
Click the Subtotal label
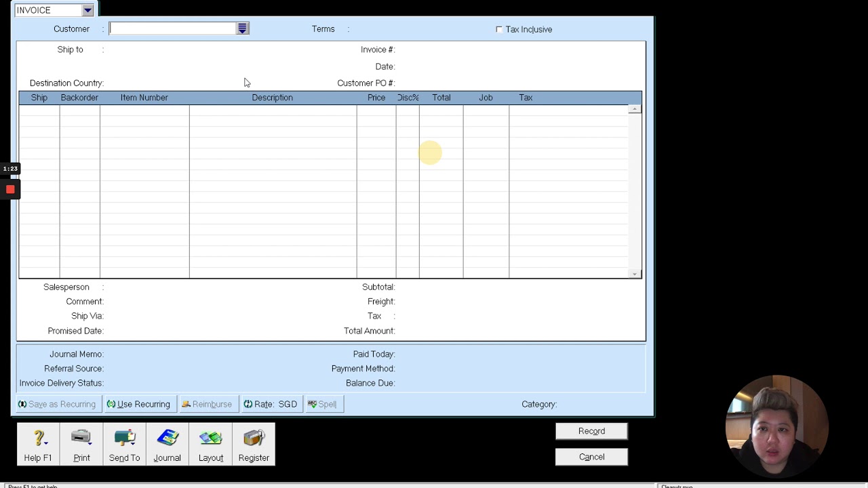click(x=378, y=287)
